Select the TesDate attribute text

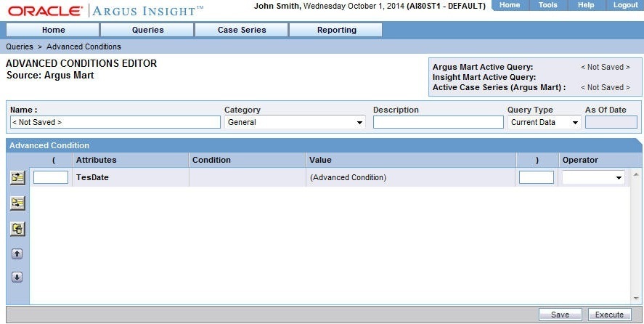tap(92, 178)
